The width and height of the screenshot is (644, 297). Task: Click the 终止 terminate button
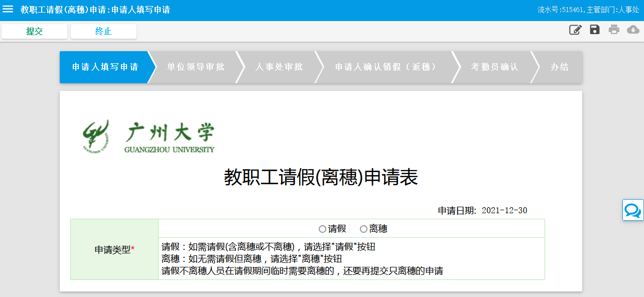click(x=103, y=31)
